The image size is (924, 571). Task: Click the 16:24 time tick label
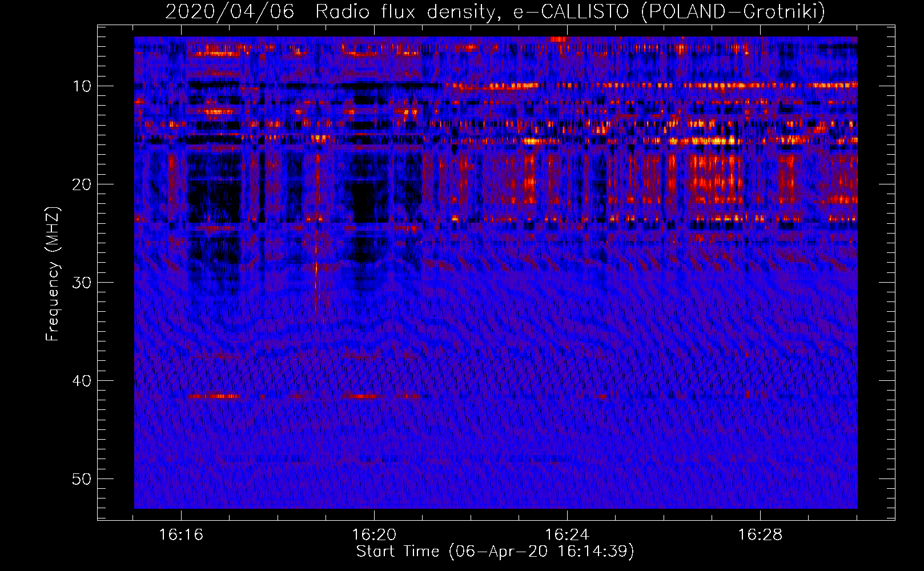pos(567,535)
